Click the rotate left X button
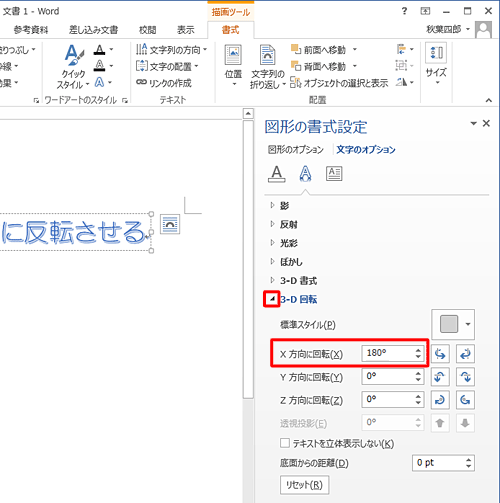The image size is (500, 503). [440, 354]
